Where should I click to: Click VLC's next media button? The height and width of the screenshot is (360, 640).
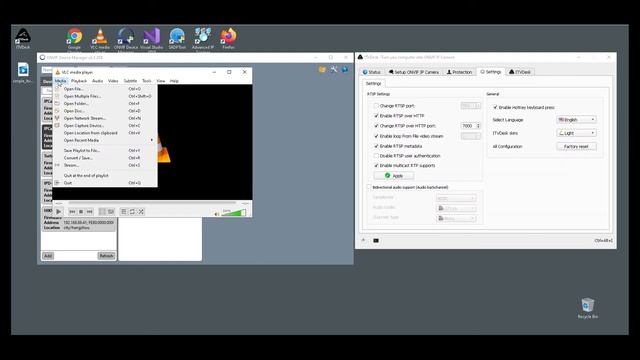tap(89, 211)
